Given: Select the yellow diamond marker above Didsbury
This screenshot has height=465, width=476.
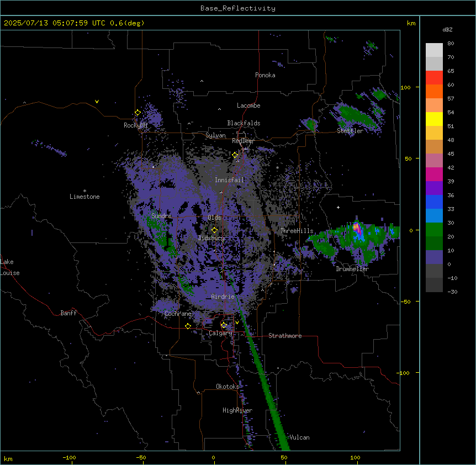Looking at the screenshot, I should (214, 230).
